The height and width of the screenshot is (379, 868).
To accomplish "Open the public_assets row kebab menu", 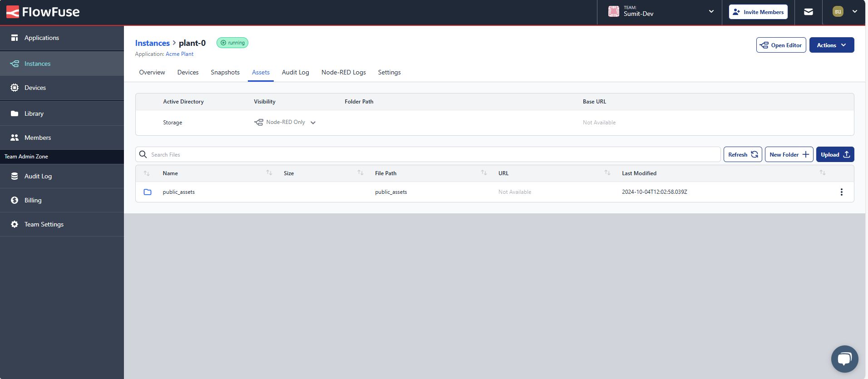I will pos(842,192).
